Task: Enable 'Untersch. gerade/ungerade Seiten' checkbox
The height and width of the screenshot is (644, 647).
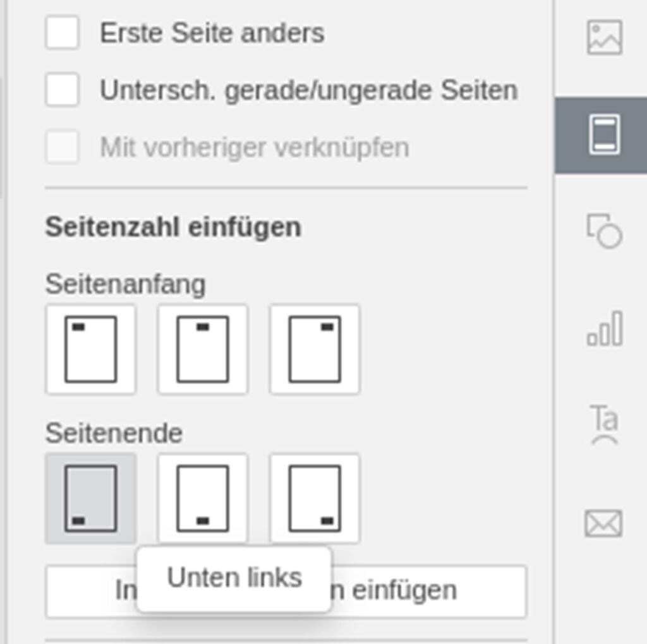Action: coord(63,90)
